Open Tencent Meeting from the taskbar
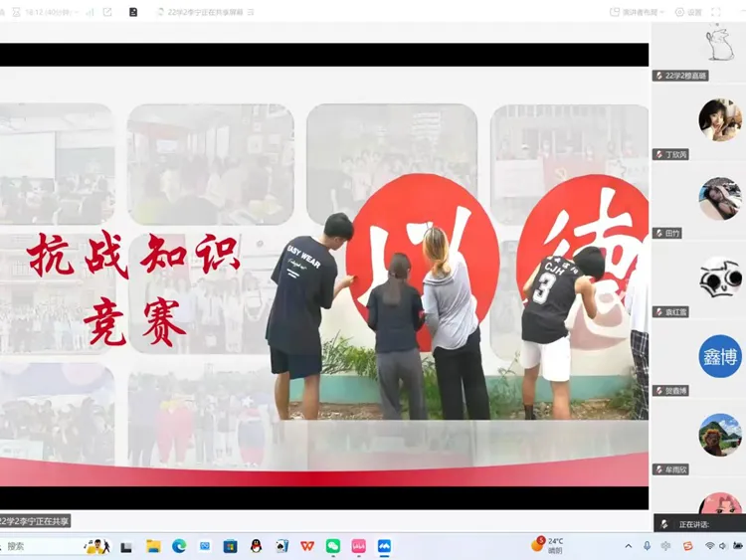The width and height of the screenshot is (746, 560). point(384,546)
